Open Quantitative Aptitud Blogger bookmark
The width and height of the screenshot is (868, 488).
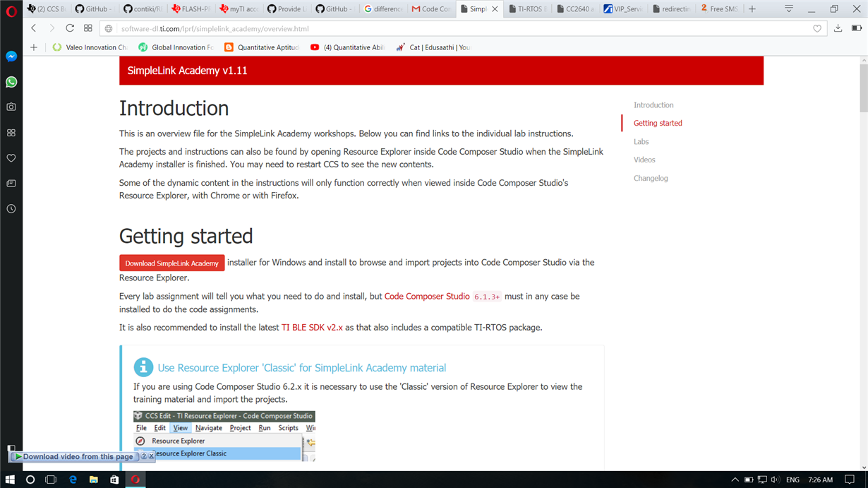pyautogui.click(x=262, y=47)
